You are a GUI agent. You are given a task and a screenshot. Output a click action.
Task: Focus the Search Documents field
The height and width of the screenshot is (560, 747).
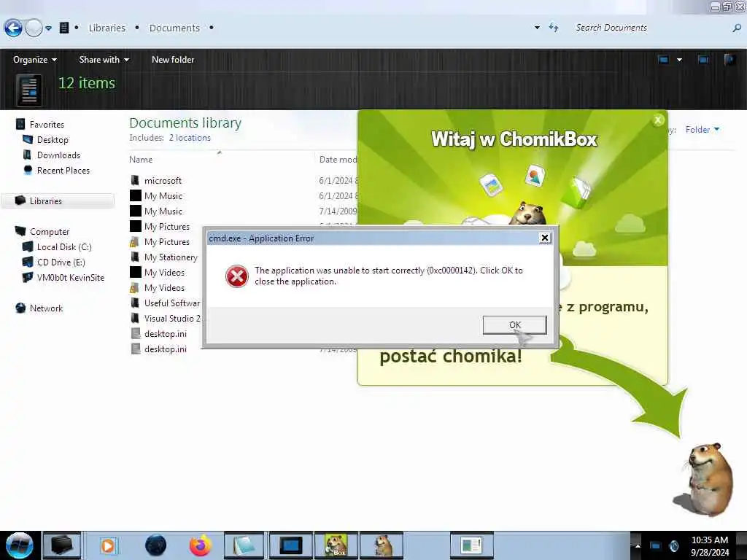pos(650,28)
